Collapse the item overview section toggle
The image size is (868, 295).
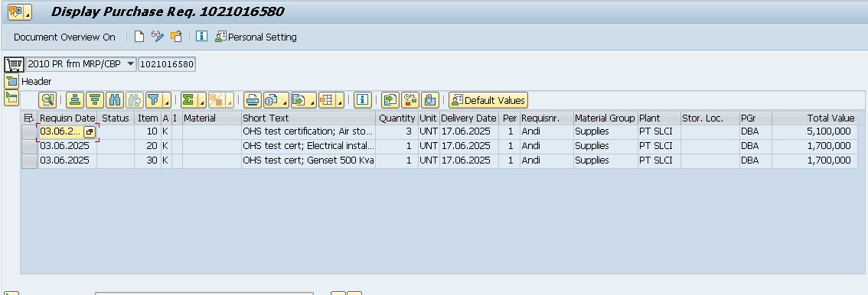point(11,99)
